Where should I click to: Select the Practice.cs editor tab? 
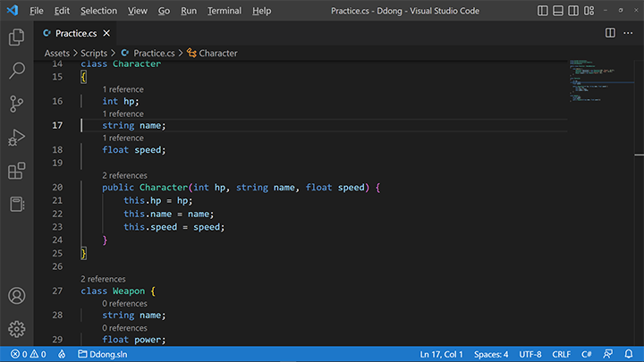(75, 33)
